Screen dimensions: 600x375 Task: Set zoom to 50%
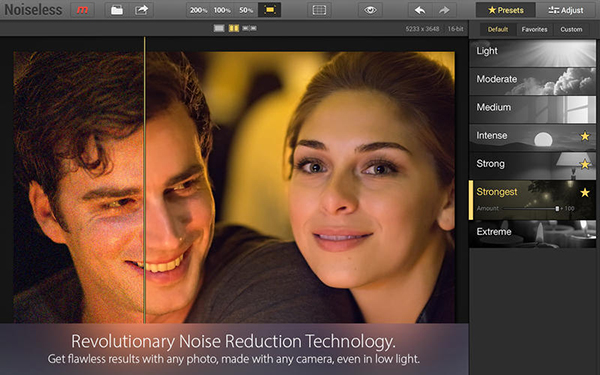[x=246, y=10]
